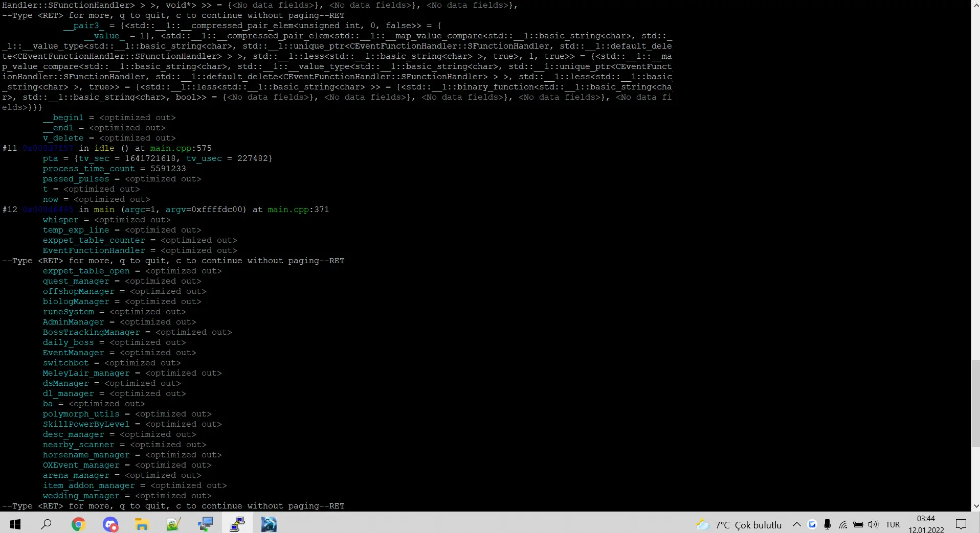Click 'dl_manager' variable line

click(115, 393)
